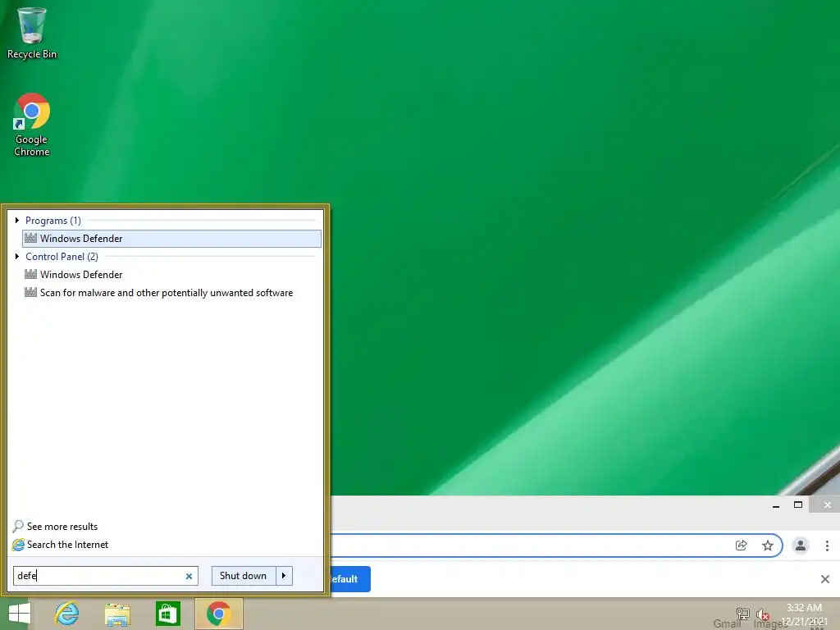
Task: Dismiss the Chrome default browser infobar
Action: (x=825, y=579)
